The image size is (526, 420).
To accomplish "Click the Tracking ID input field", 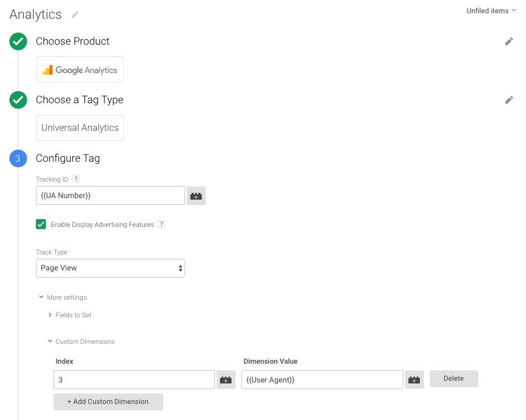I will click(x=111, y=195).
